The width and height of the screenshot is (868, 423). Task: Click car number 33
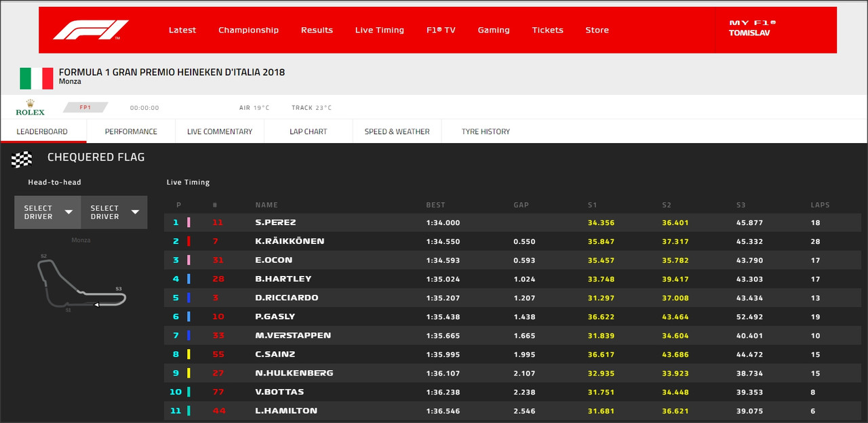click(218, 336)
